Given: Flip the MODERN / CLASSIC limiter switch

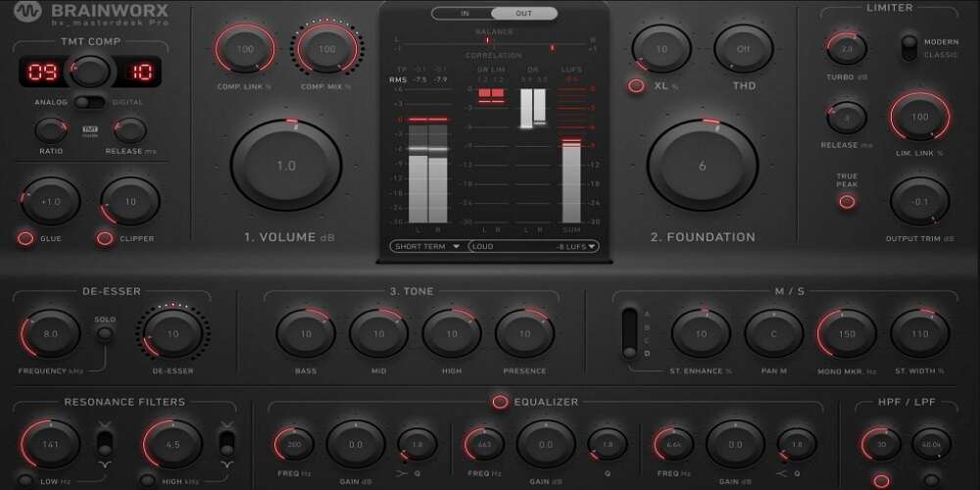Looking at the screenshot, I should pos(909,48).
